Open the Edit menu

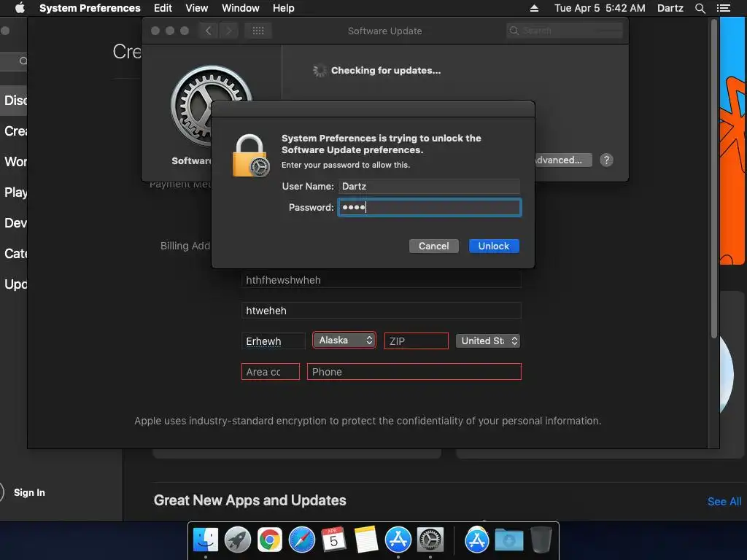[x=163, y=8]
